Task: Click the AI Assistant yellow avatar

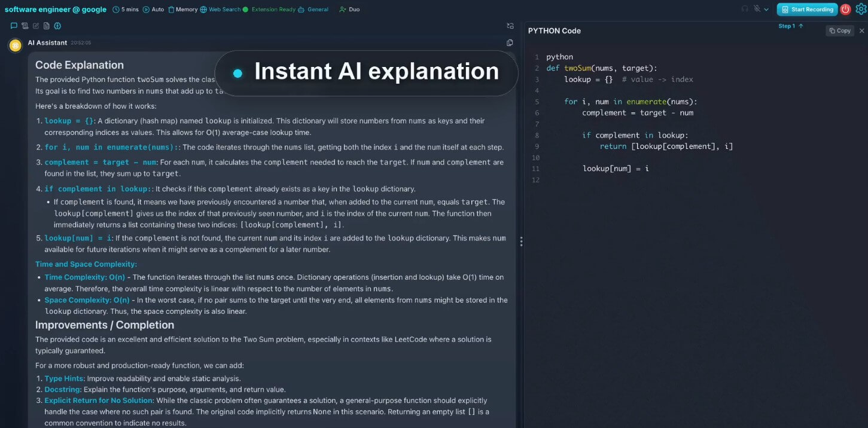Action: [16, 45]
